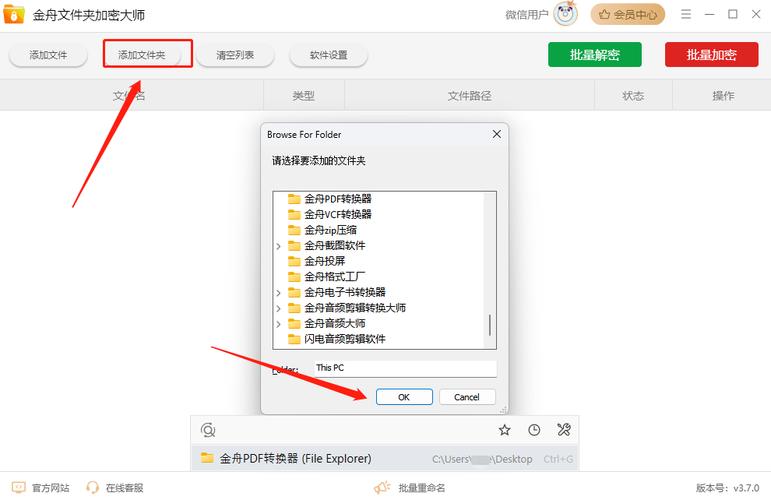Click 添加文件夹 button
The height and width of the screenshot is (500, 771).
(x=142, y=55)
